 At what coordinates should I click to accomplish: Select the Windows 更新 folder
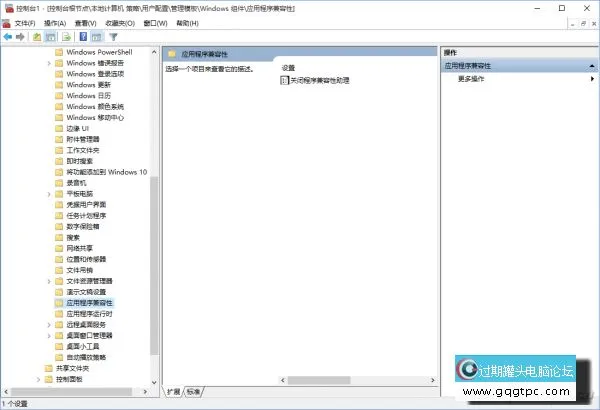point(88,85)
